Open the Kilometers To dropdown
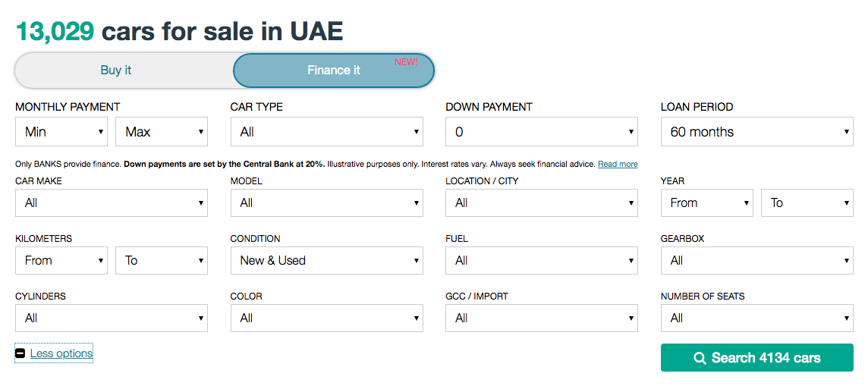Viewport: 868px width, 386px height. click(162, 261)
